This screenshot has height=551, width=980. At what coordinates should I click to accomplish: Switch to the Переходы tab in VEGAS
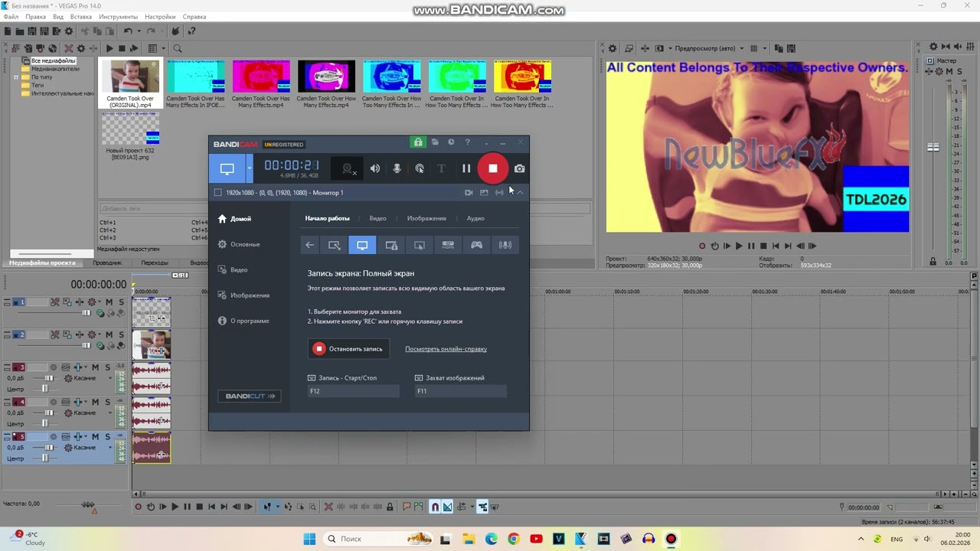(155, 262)
